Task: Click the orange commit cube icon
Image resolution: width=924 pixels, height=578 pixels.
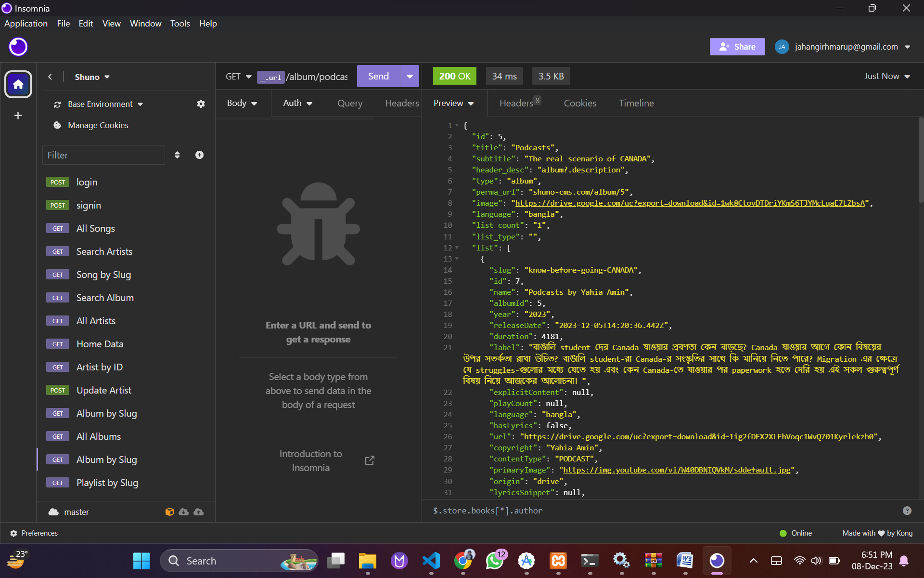Action: [169, 512]
